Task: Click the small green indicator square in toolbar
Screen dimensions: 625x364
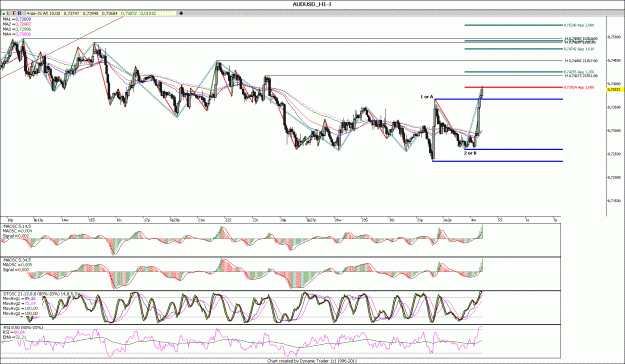Action: [4, 14]
